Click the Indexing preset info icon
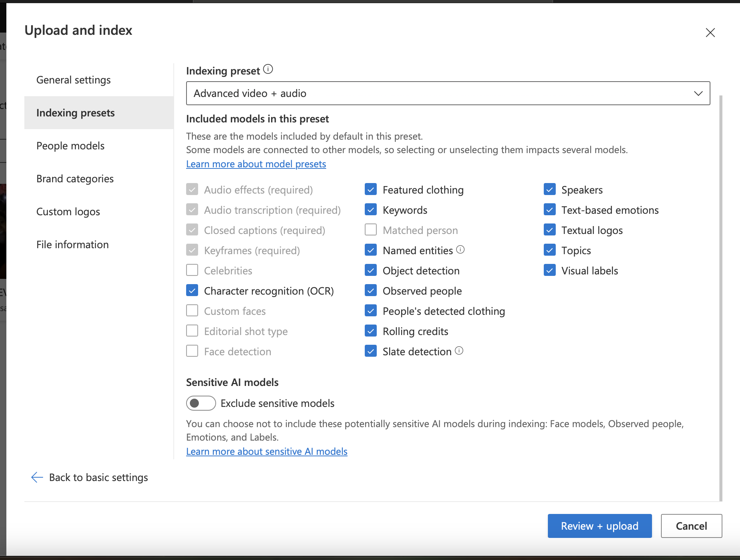 [x=268, y=69]
